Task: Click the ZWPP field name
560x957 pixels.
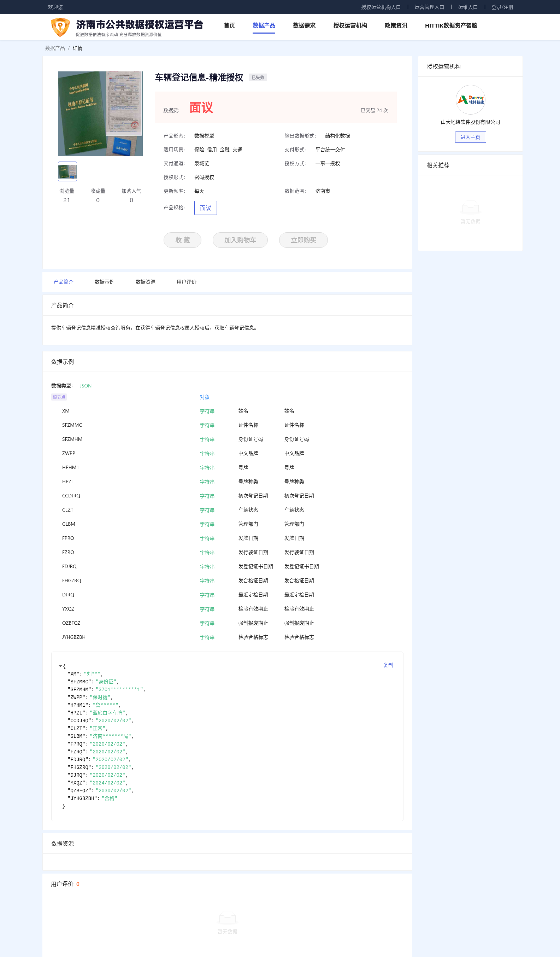Action: click(x=69, y=453)
